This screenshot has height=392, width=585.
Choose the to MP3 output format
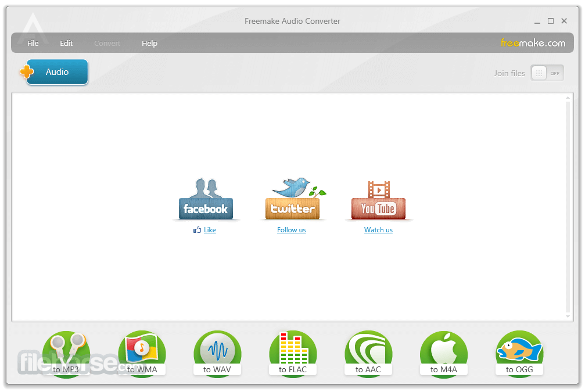[66, 354]
